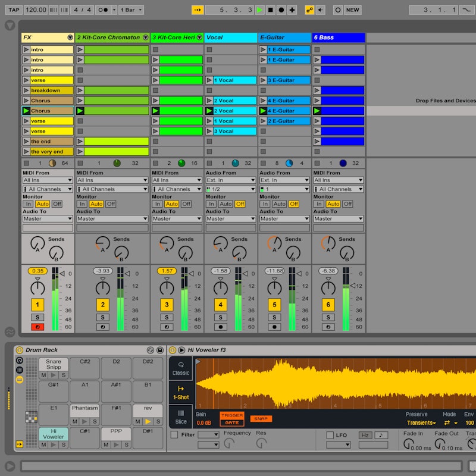Toggle the arrangement record button

(x=281, y=10)
